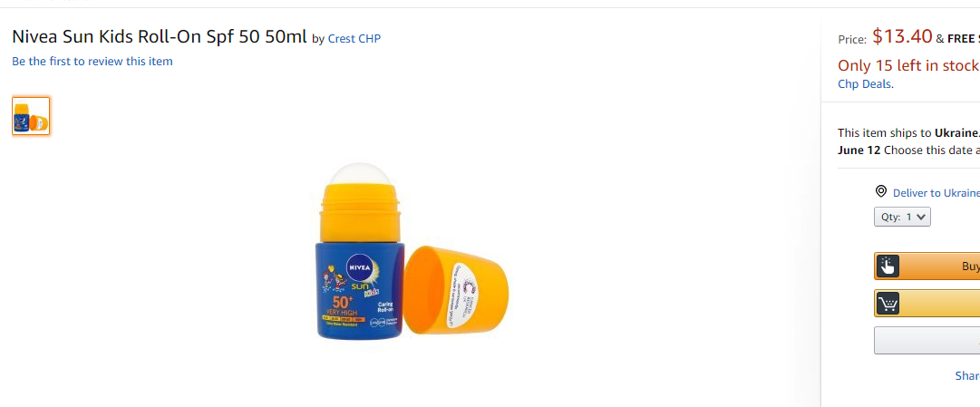Click the 'Only 15 left in stock' message
The width and height of the screenshot is (980, 407).
908,65
